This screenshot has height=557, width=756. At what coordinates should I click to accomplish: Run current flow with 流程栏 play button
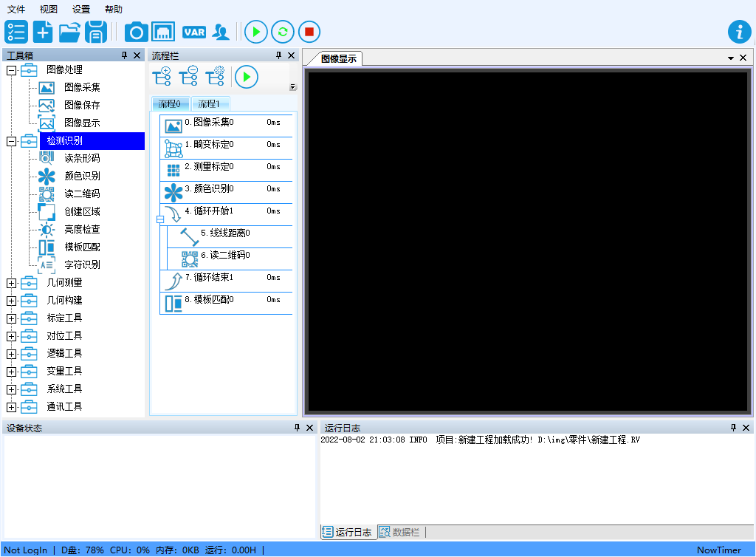click(247, 77)
